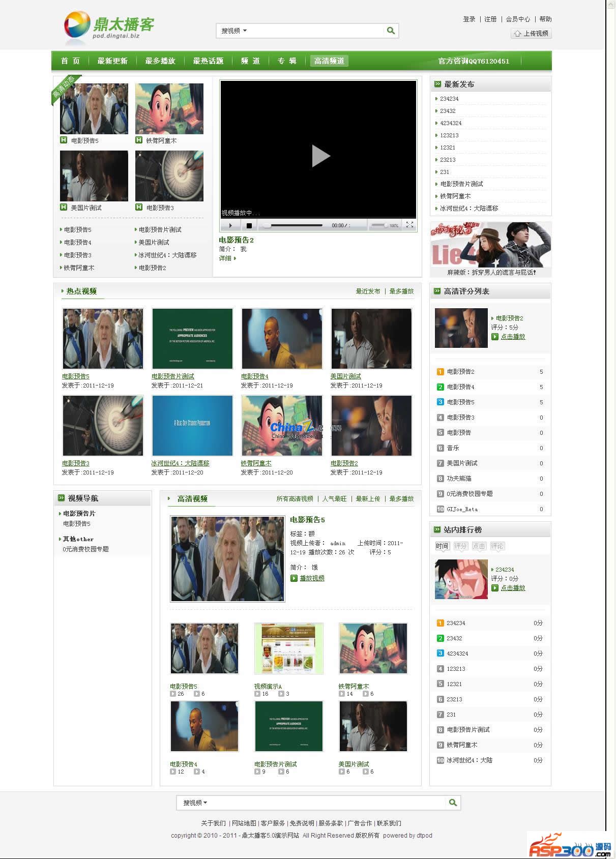Click 关于我们 in the footer
Viewport: 616px width, 859px height.
point(213,823)
